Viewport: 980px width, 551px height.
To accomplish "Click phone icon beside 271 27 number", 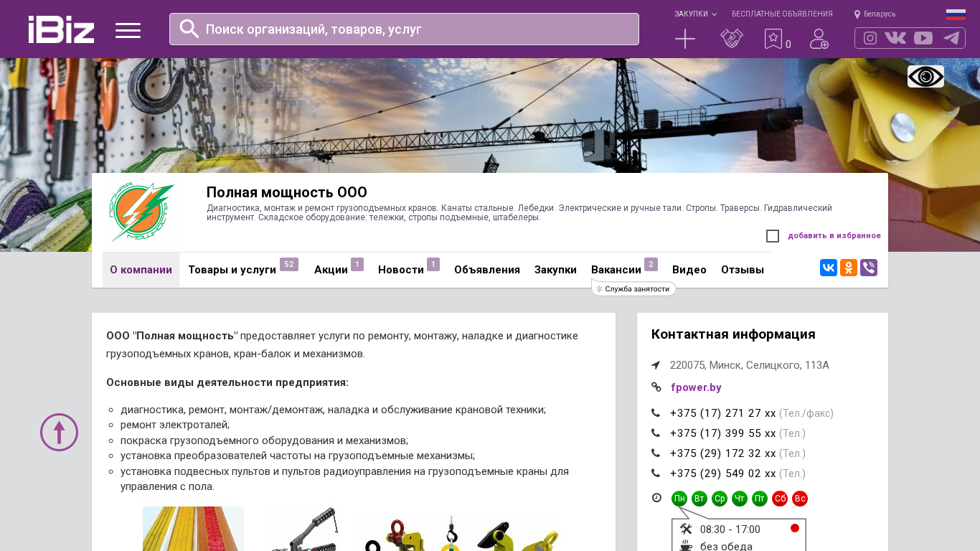I will (656, 413).
